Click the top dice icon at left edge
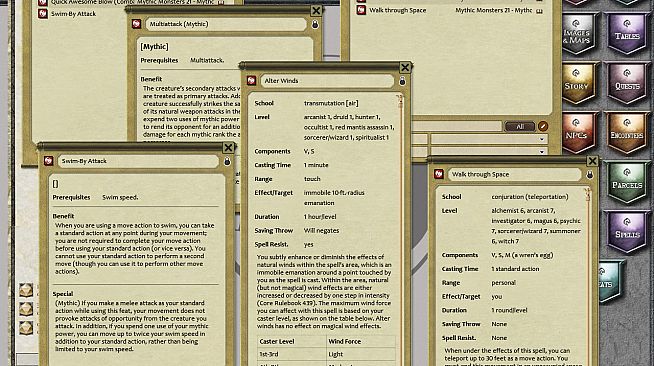The height and width of the screenshot is (366, 654). click(x=26, y=290)
